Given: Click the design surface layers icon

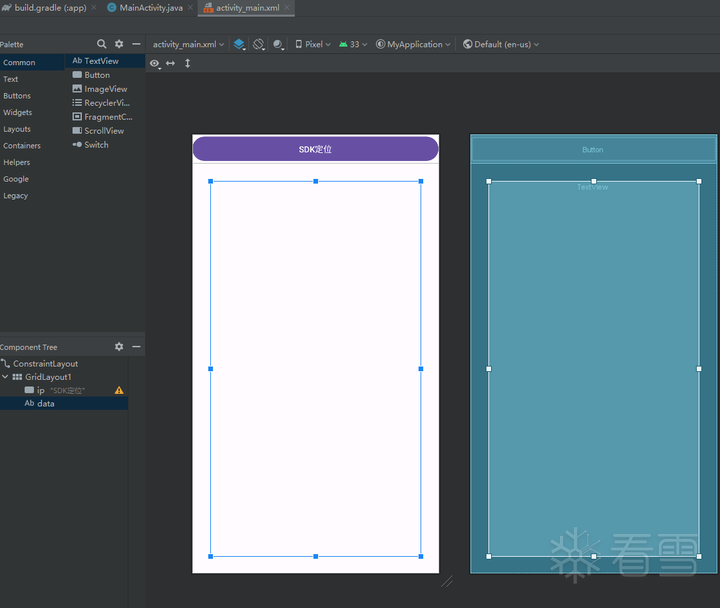Looking at the screenshot, I should 239,44.
